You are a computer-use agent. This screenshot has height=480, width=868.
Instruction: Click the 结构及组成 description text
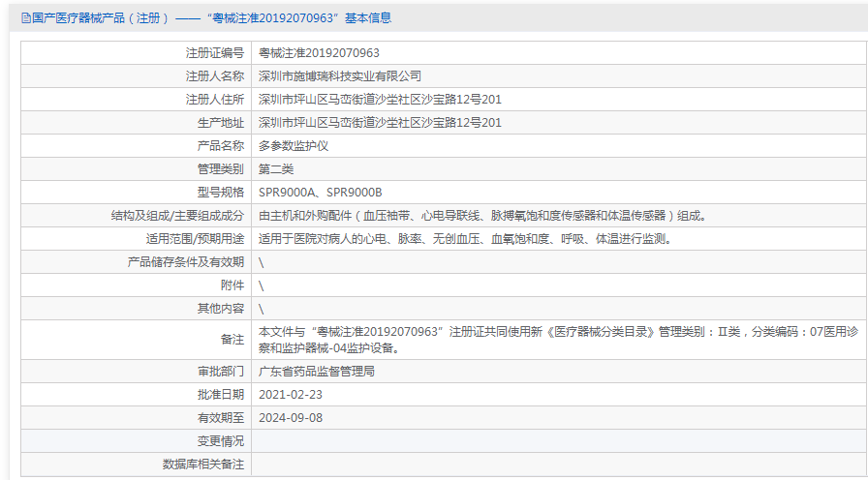point(475,215)
